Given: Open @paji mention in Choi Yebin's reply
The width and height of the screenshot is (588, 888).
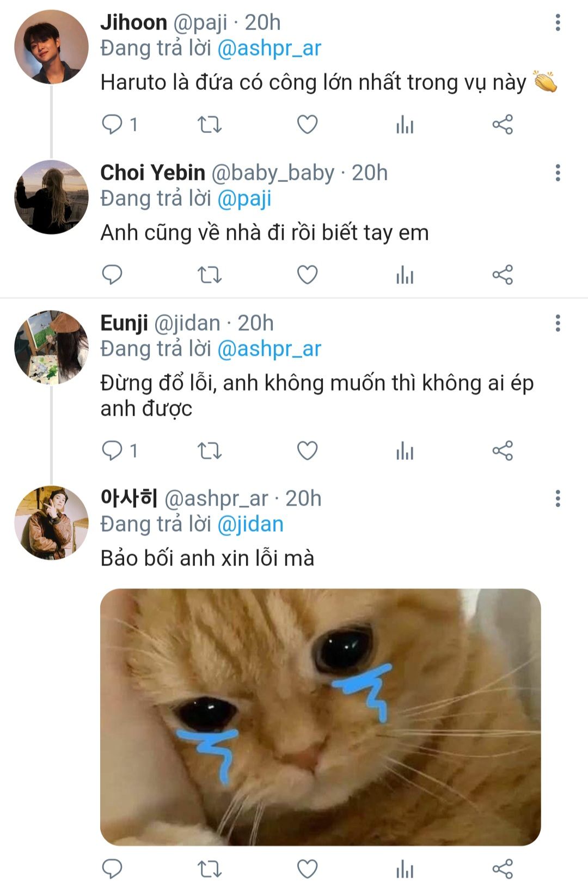Looking at the screenshot, I should coord(244,199).
